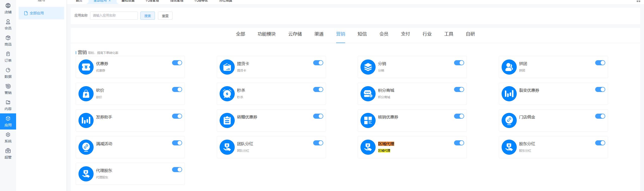Toggle the 裂变优惠券 switch

[x=600, y=89]
